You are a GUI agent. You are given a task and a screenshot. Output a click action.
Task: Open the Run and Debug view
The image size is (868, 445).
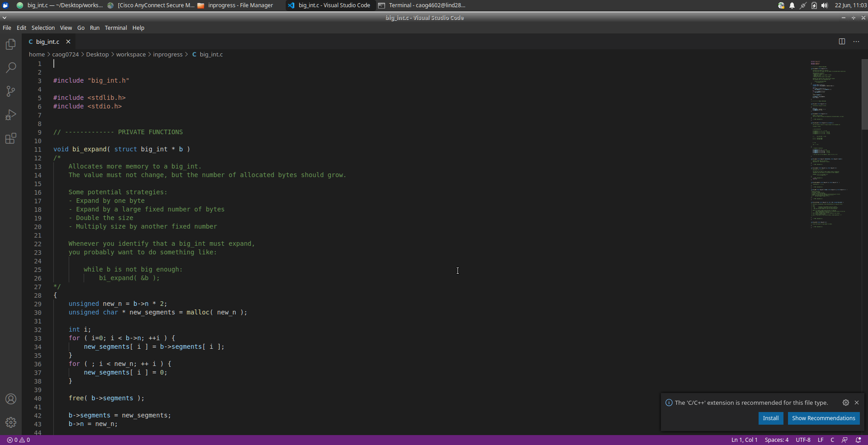(11, 115)
